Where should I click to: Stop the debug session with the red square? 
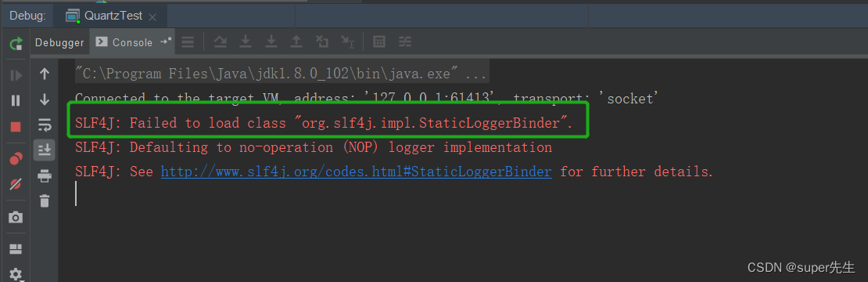coord(16,127)
